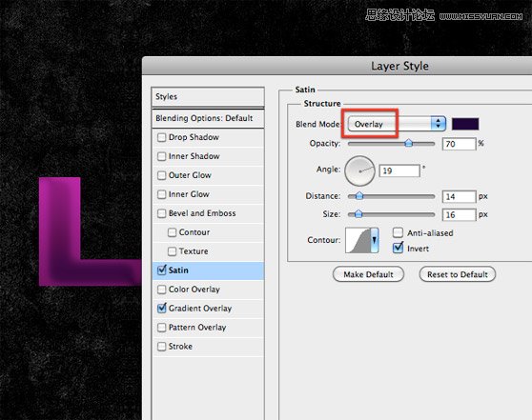Enable the Color Overlay checkbox
This screenshot has width=532, height=420.
(x=161, y=290)
